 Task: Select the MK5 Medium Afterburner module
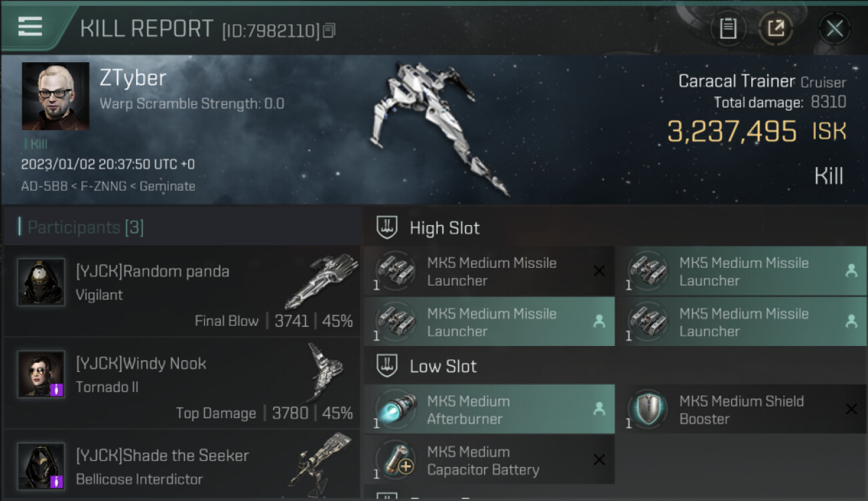(x=489, y=409)
